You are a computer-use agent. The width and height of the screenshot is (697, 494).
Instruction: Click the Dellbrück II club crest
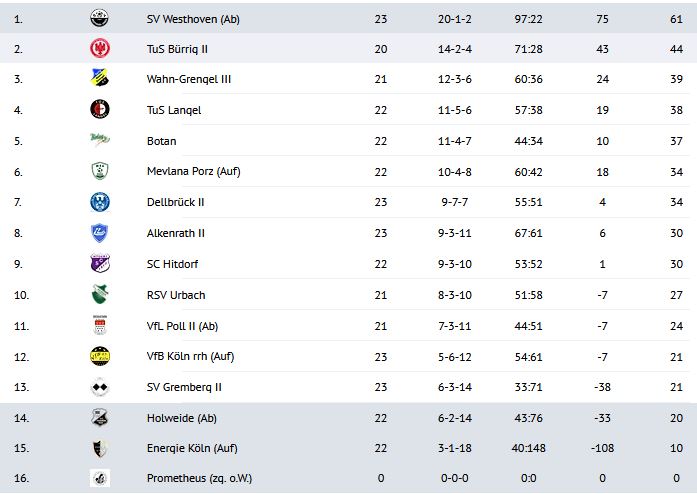(x=100, y=202)
